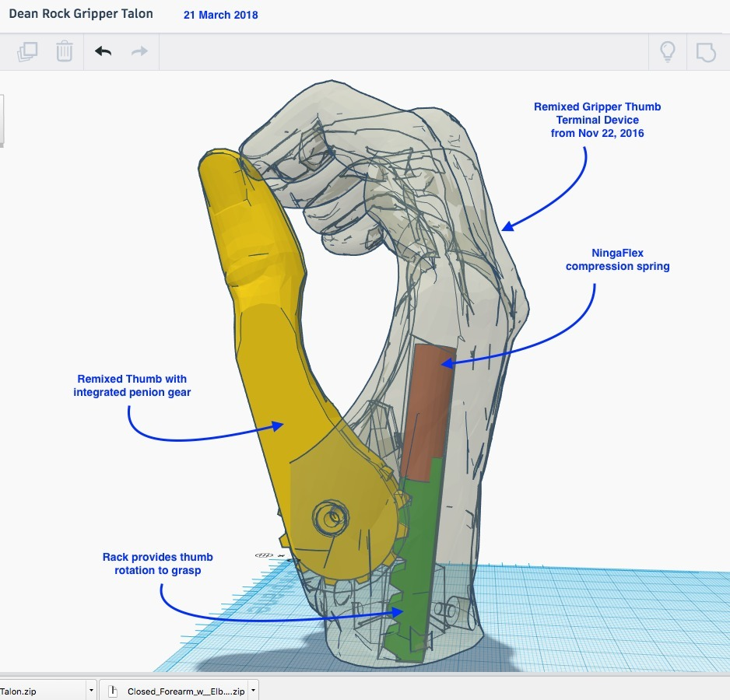Screen dimensions: 730x700
Task: Open the tips lightbulb icon
Action: pos(667,51)
